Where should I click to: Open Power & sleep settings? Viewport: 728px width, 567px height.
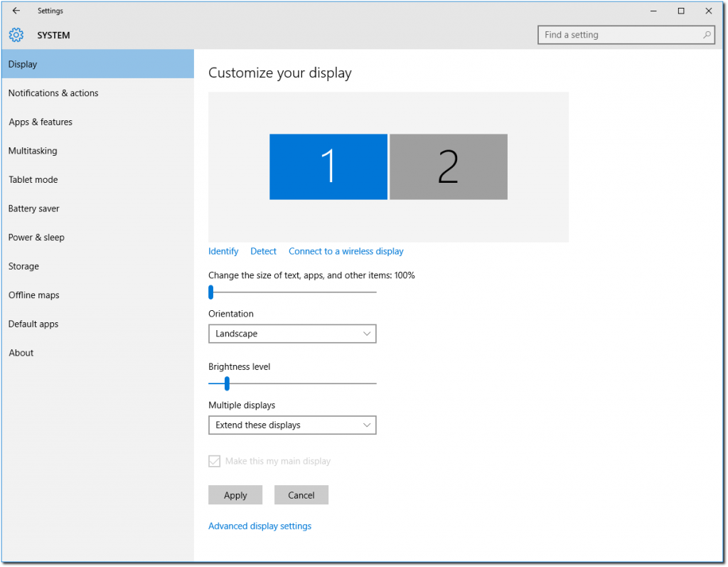pos(36,238)
